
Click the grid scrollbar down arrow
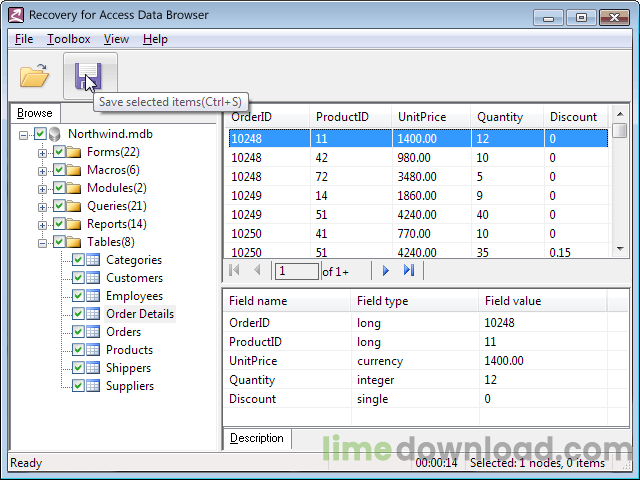pos(620,249)
